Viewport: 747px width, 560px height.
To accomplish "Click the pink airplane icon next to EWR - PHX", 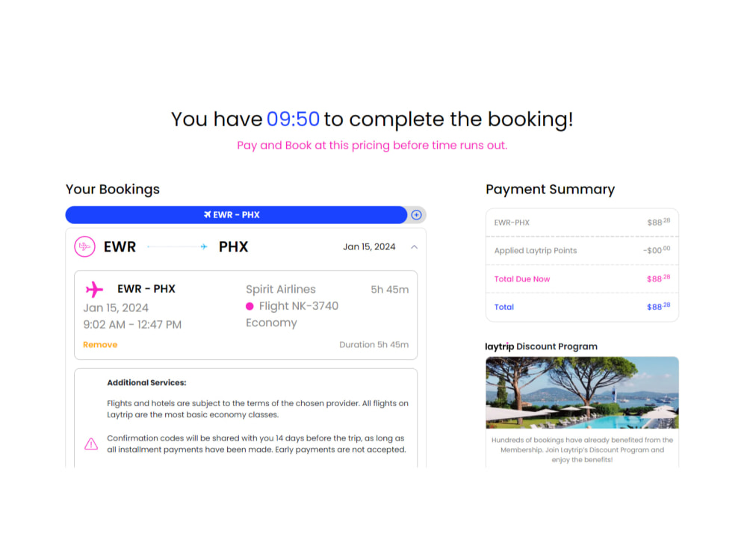I will [96, 289].
